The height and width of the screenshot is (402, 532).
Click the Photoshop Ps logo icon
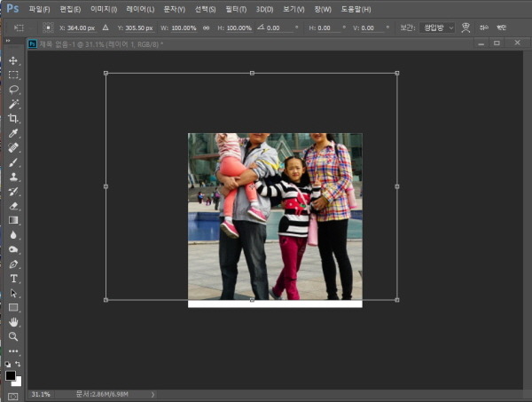click(x=13, y=8)
